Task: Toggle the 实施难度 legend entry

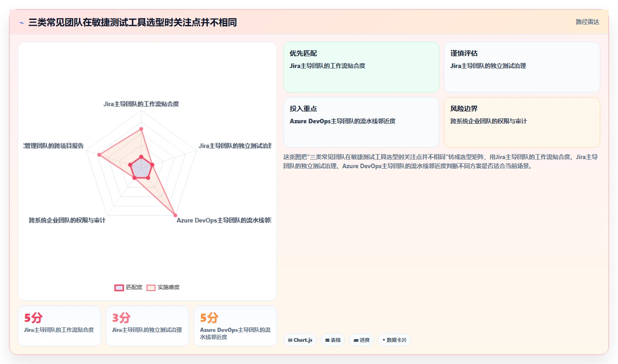Action: (x=163, y=287)
